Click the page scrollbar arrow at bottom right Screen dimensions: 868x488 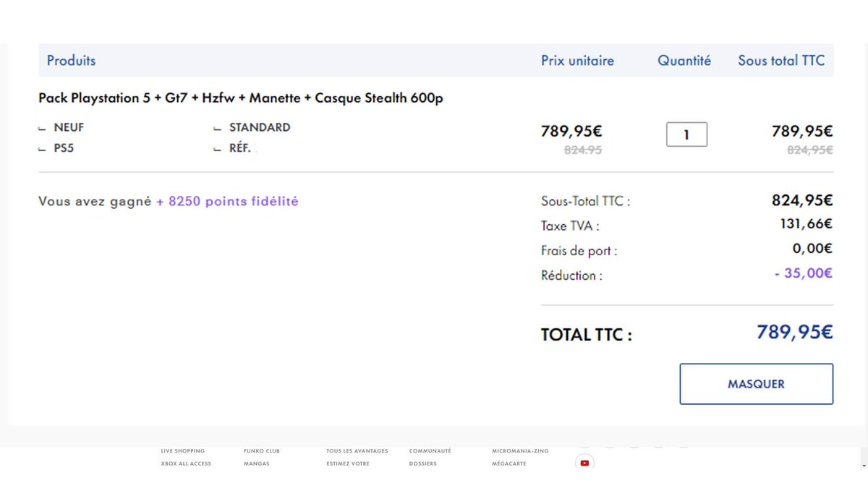point(863,466)
